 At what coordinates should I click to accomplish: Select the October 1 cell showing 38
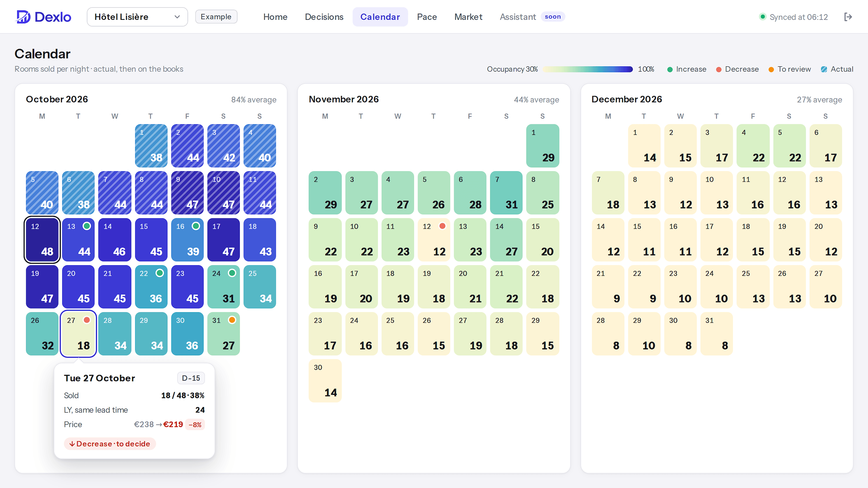(x=151, y=146)
